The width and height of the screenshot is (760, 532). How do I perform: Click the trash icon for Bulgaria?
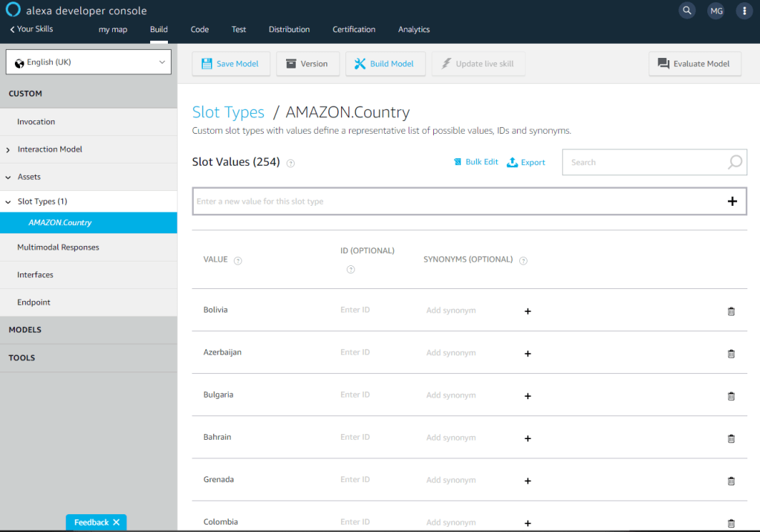coord(730,396)
